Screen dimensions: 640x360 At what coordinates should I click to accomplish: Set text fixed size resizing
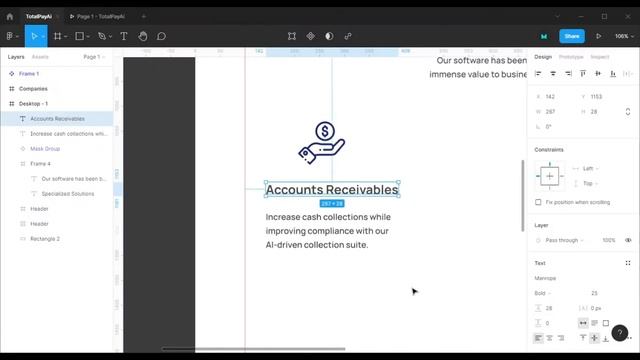tap(606, 323)
